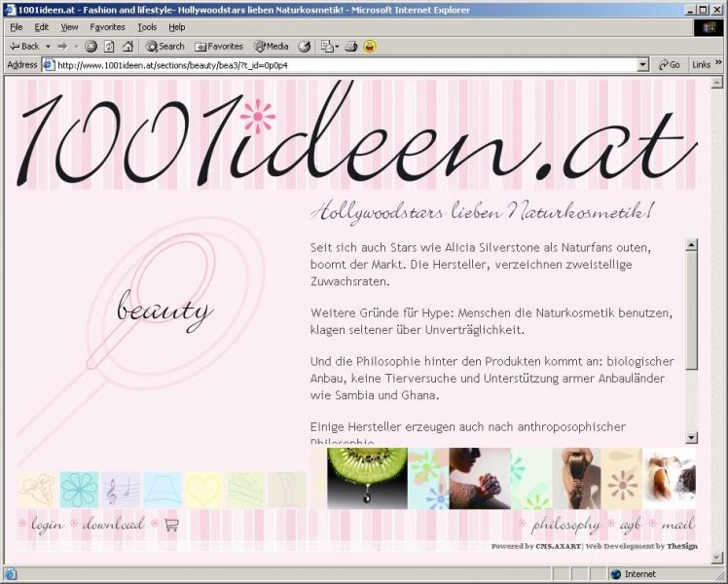Expand the Back button history arrow

click(48, 46)
